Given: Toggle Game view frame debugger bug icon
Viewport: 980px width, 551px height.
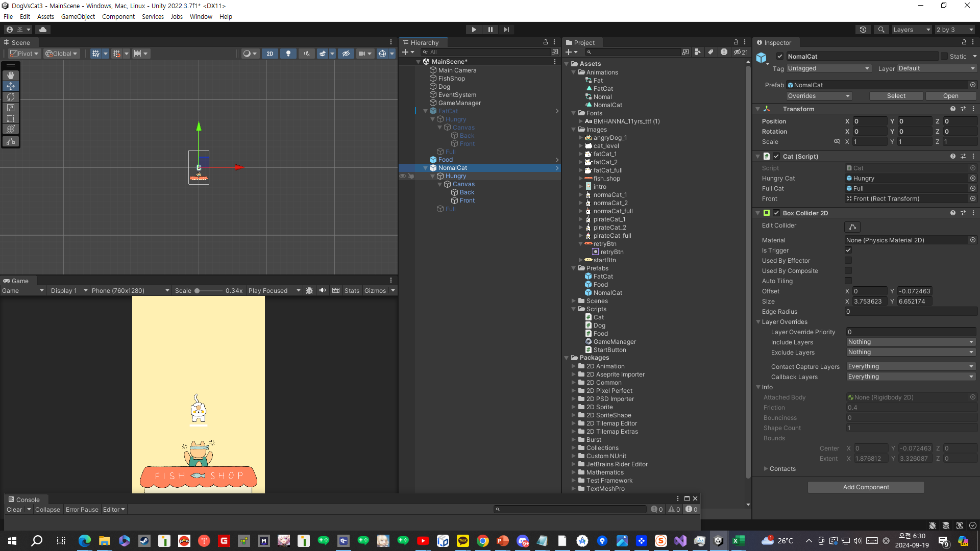Looking at the screenshot, I should coord(309,291).
